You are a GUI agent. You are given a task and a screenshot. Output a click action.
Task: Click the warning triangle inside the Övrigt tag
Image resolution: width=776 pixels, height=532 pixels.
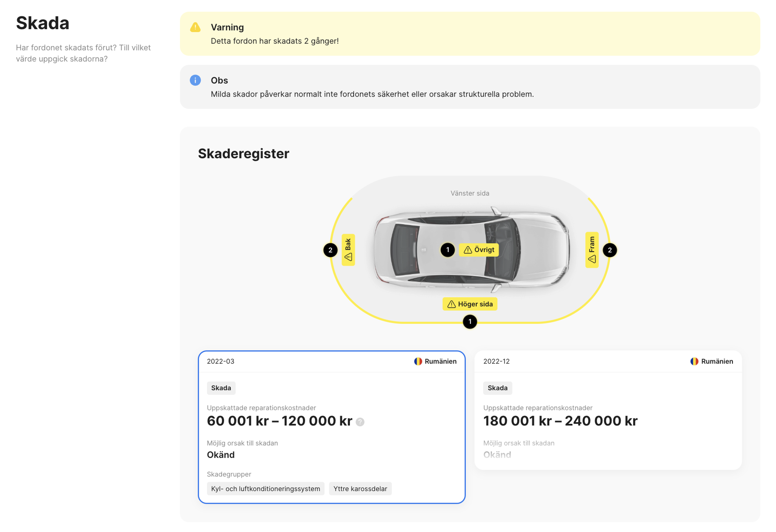pyautogui.click(x=468, y=250)
